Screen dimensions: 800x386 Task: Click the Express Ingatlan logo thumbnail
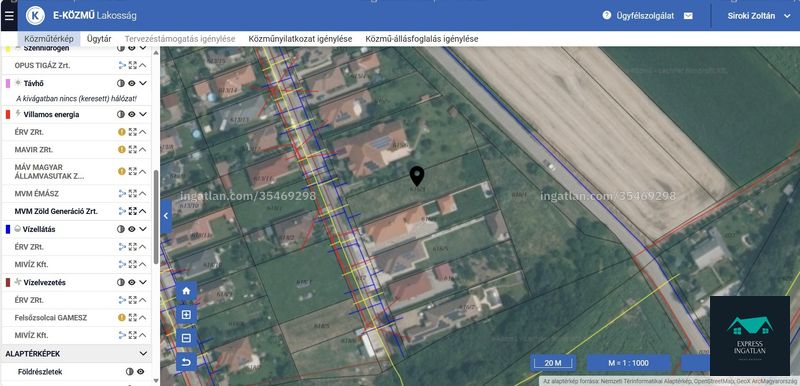tap(749, 336)
